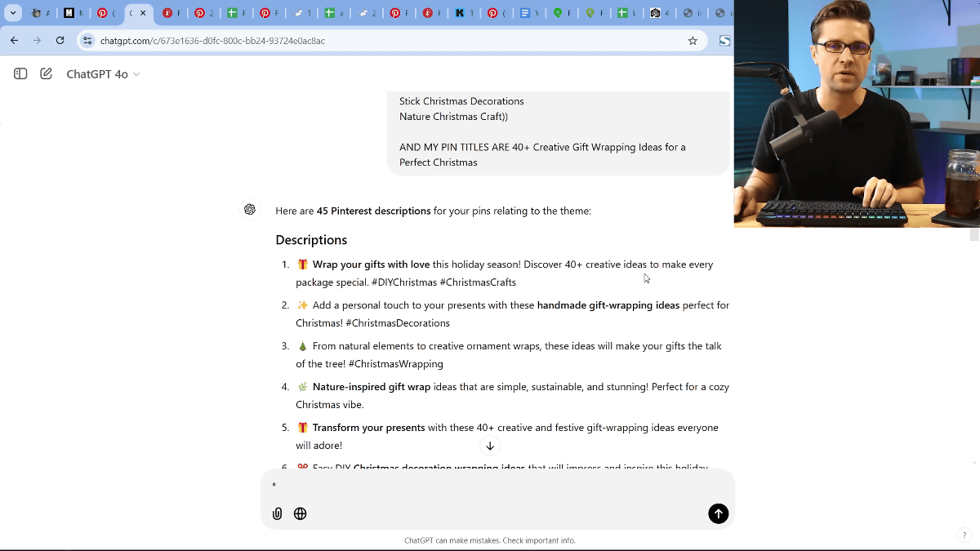Screen dimensions: 980x551
Task: Jump to bottom with the down-arrow button
Action: (x=490, y=446)
